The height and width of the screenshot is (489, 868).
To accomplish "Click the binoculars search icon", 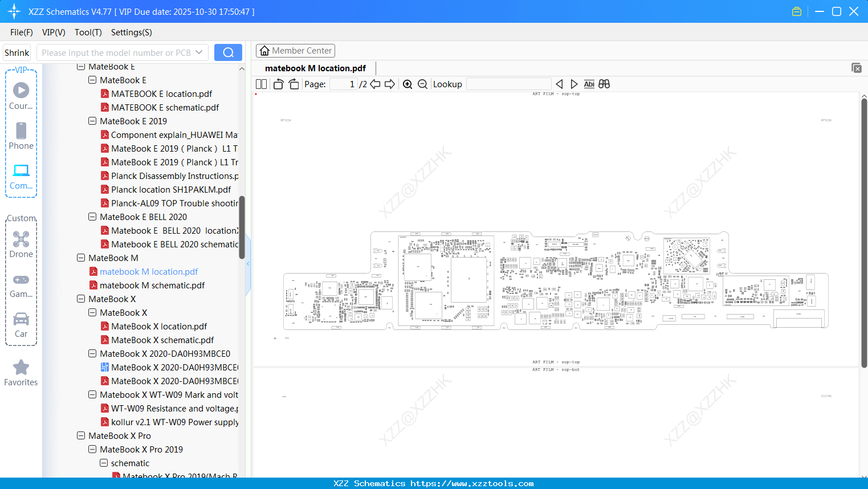I will click(604, 84).
